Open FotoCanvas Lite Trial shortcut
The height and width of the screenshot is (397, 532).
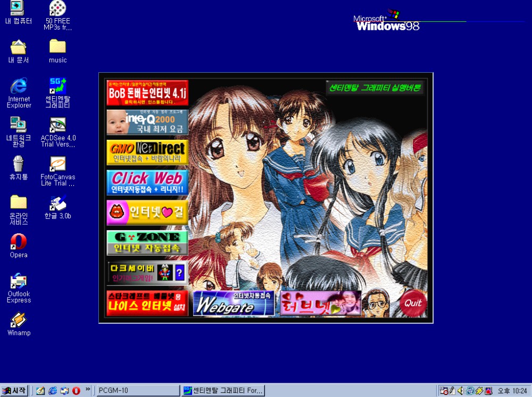(57, 164)
